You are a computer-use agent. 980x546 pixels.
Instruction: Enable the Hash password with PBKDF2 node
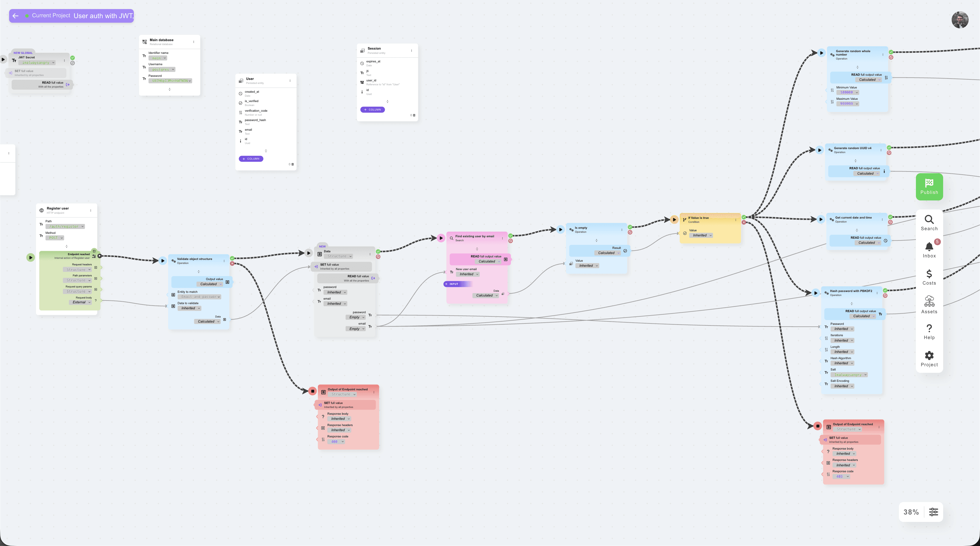[885, 291]
